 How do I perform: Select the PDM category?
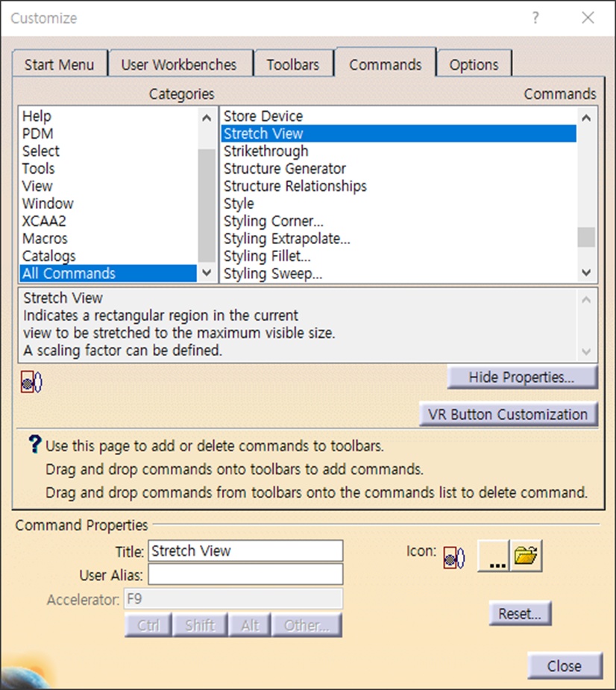click(x=108, y=134)
